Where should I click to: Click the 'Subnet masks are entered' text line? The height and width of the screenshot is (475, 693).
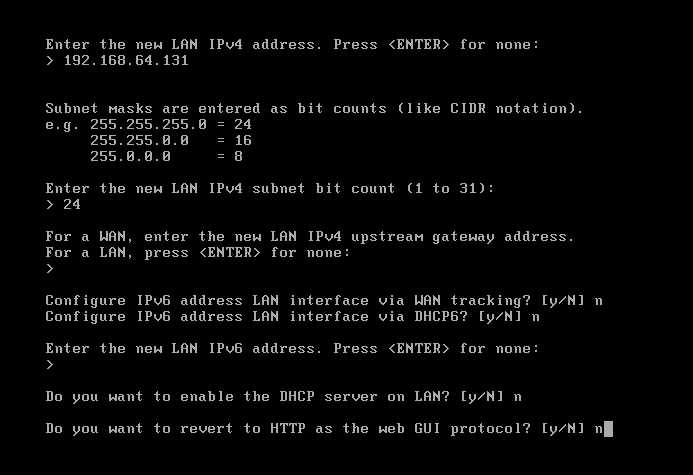click(315, 109)
